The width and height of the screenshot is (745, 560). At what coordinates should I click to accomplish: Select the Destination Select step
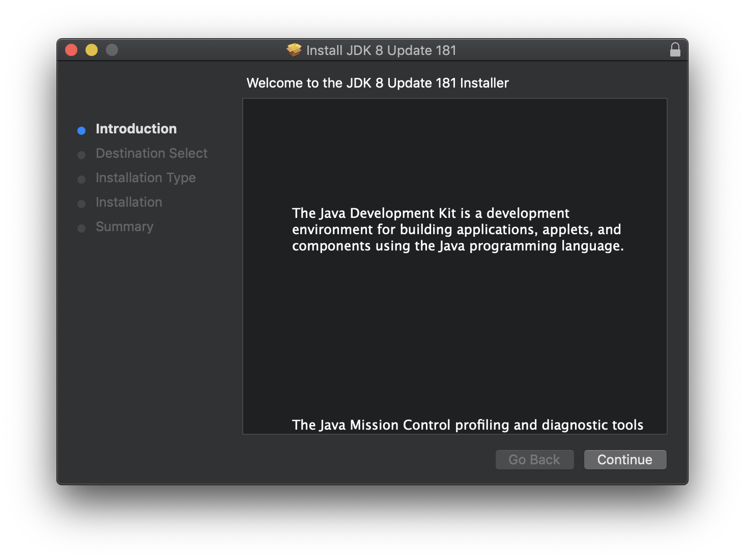click(x=151, y=153)
